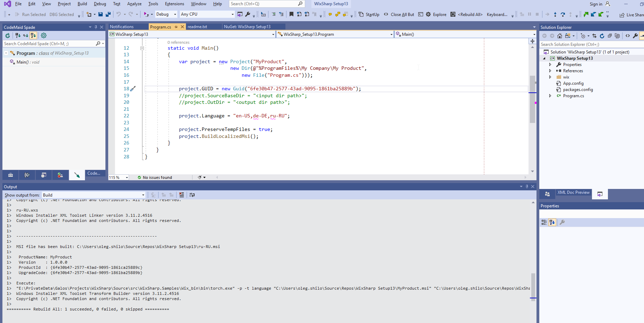
Task: Click the Solution Explorer Home icon
Action: click(560, 36)
